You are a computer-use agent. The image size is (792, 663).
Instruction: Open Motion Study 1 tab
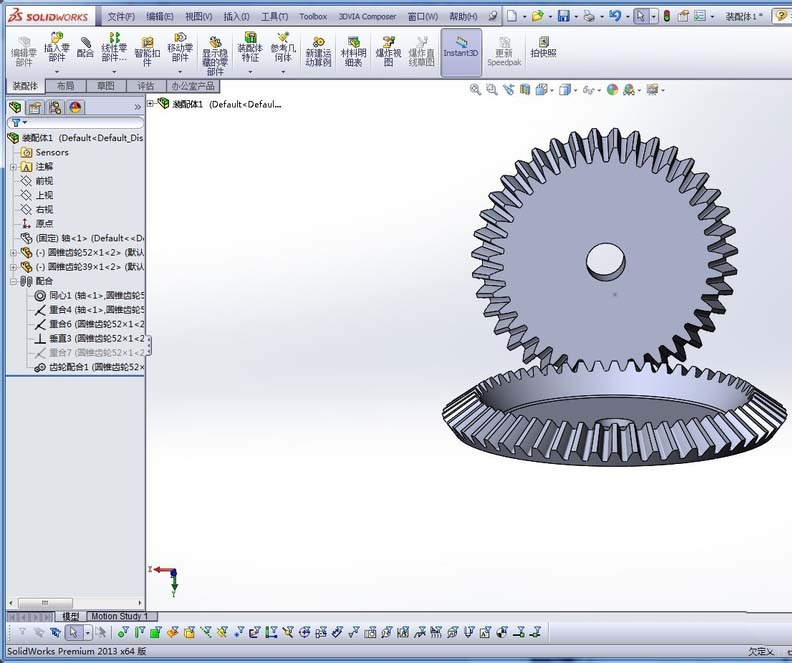pyautogui.click(x=120, y=616)
